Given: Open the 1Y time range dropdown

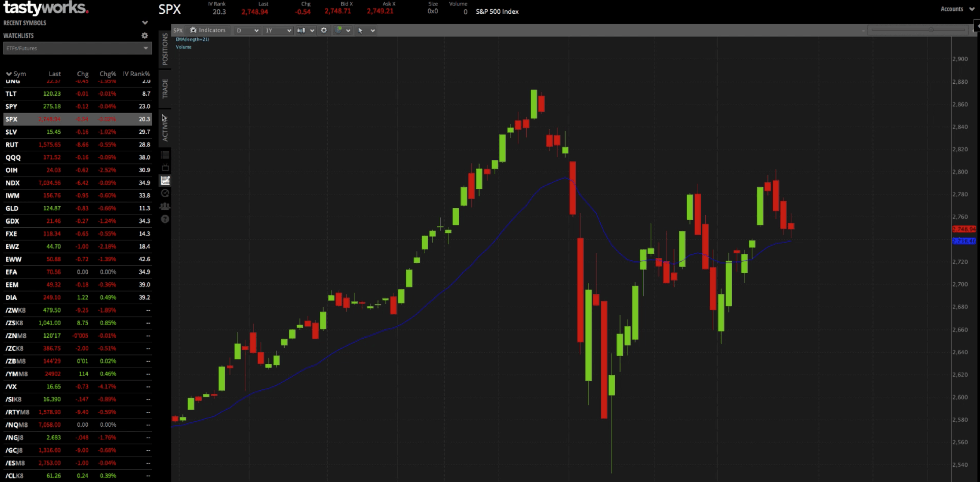Looking at the screenshot, I should tap(278, 30).
